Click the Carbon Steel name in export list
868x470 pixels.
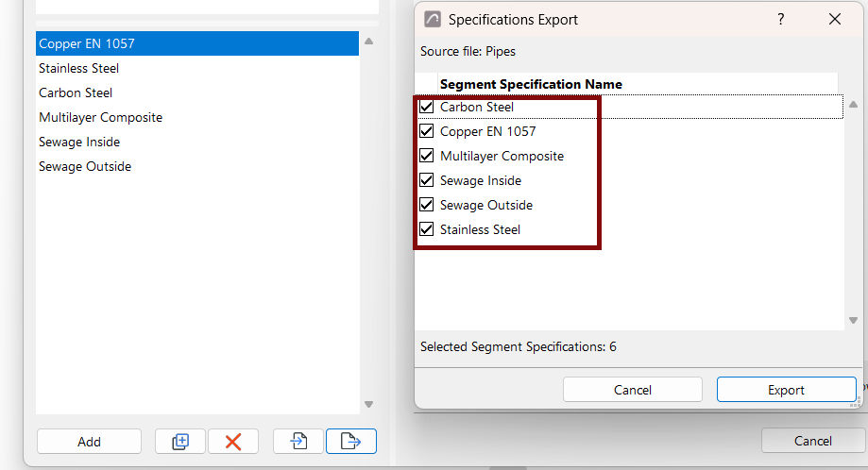point(477,107)
